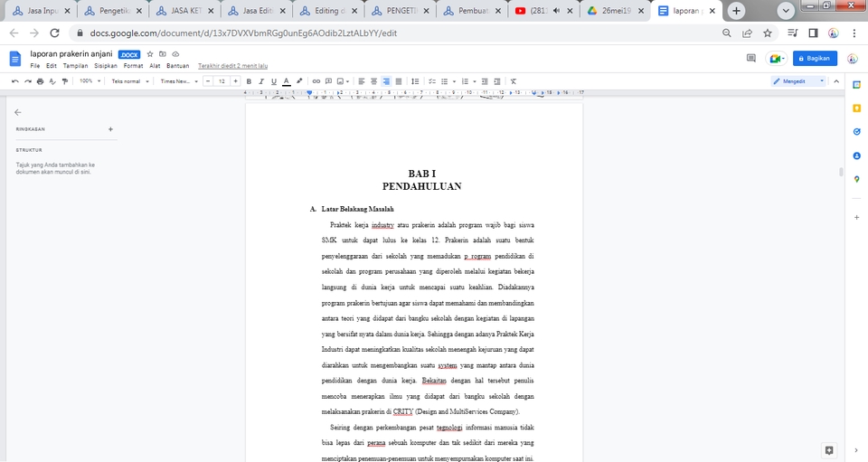Open Contacts in the side panel
868x462 pixels.
click(x=856, y=156)
